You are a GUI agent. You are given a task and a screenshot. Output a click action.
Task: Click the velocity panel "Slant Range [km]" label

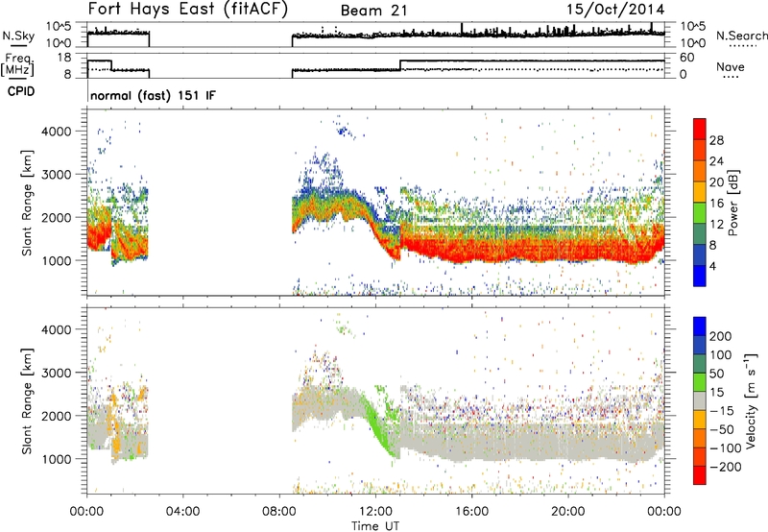click(x=28, y=400)
